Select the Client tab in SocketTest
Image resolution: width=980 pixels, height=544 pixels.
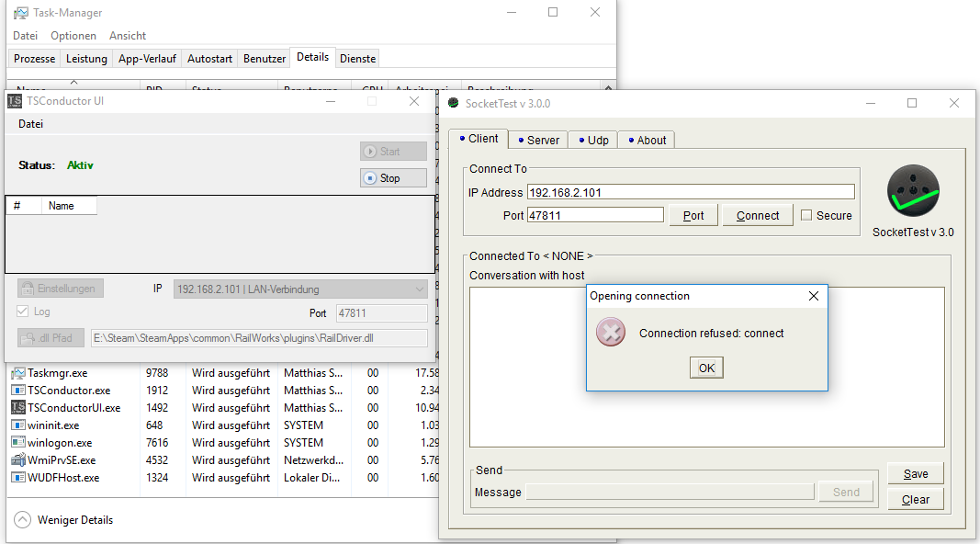coord(479,138)
